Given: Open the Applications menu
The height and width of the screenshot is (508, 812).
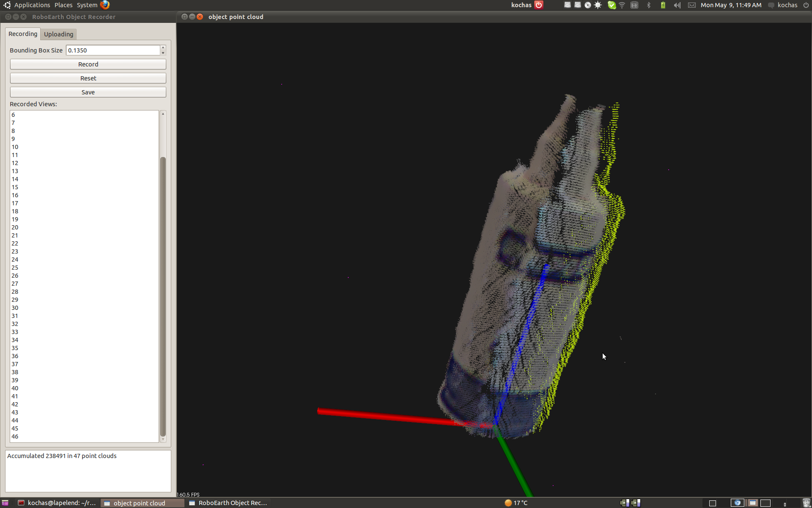Looking at the screenshot, I should 32,5.
